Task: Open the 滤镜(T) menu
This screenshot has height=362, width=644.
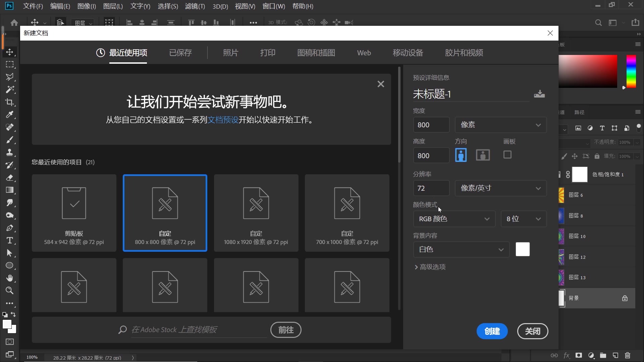Action: point(195,6)
